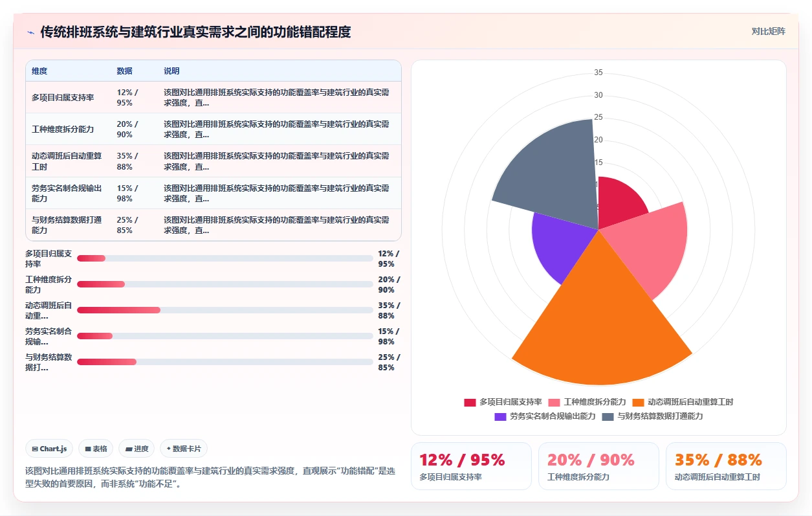Screen dimensions: 812x516
Task: Click the 30 axis tick label on chart
Action: point(598,95)
